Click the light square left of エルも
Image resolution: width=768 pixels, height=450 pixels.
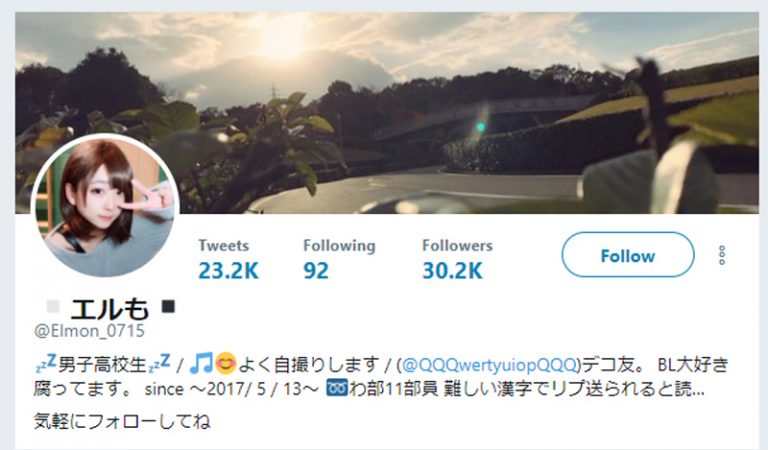[x=52, y=307]
